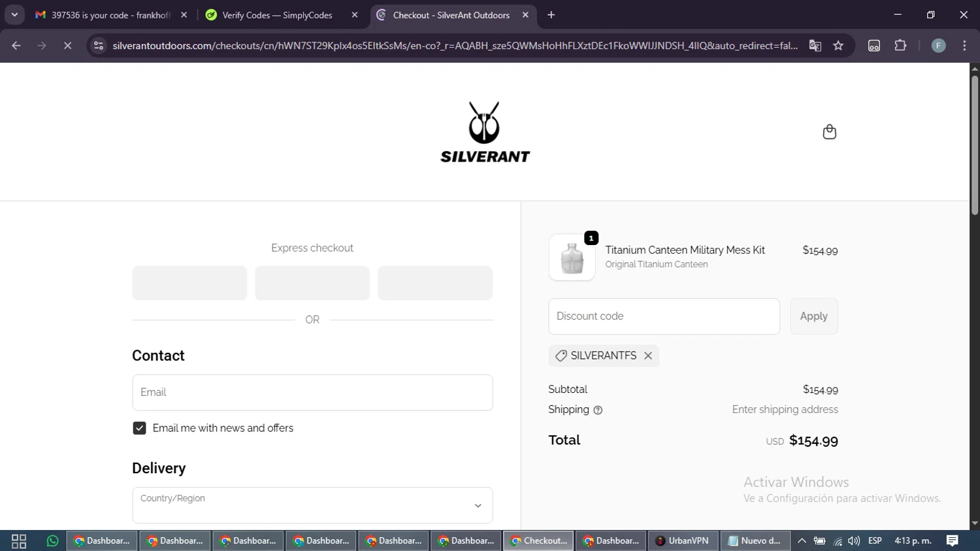Click the taskbar clock 4:13 p. m.
Viewport: 980px width, 551px height.
click(913, 541)
